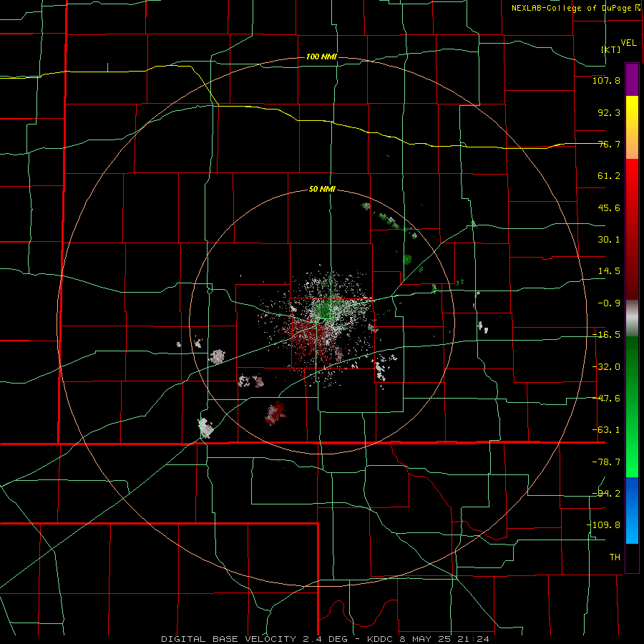644x644 pixels.
Task: Click the red segment of the color bar
Action: (x=632, y=229)
